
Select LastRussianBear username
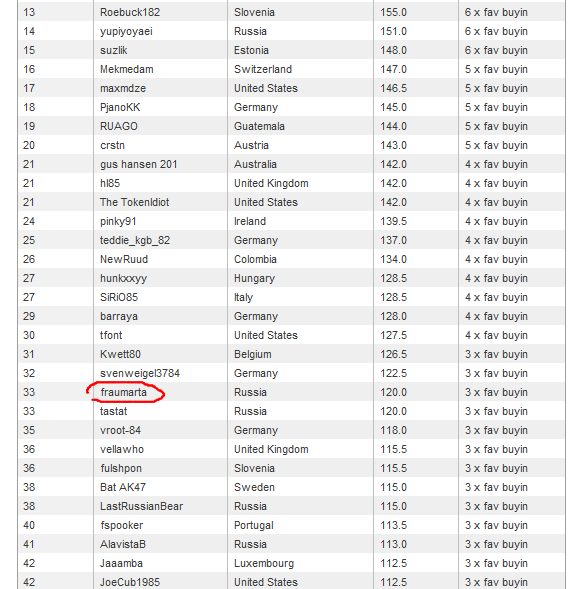(141, 506)
